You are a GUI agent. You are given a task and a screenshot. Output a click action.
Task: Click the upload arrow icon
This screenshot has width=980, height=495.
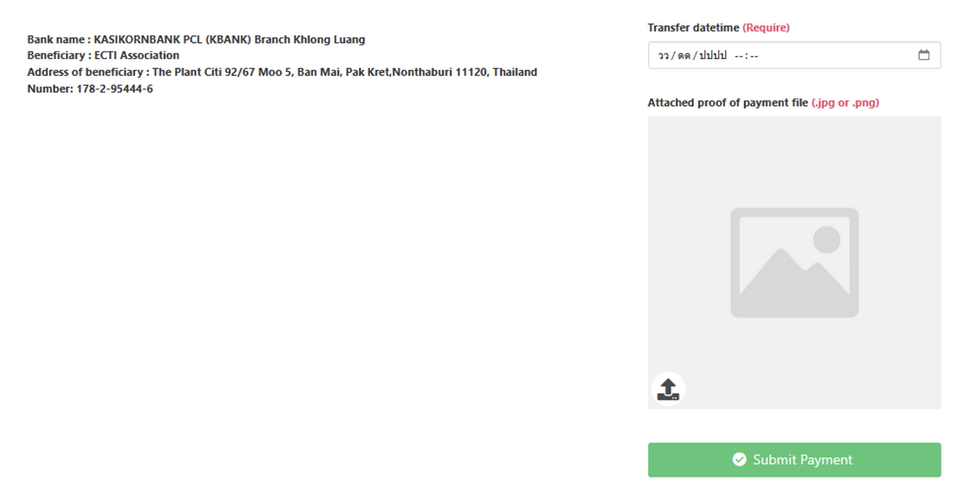[x=668, y=389]
